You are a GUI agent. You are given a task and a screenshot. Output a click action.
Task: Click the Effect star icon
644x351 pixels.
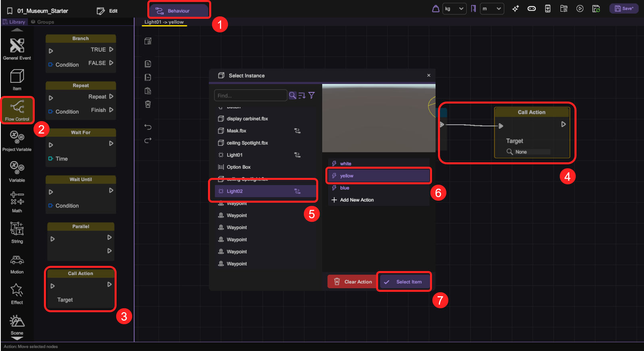17,290
